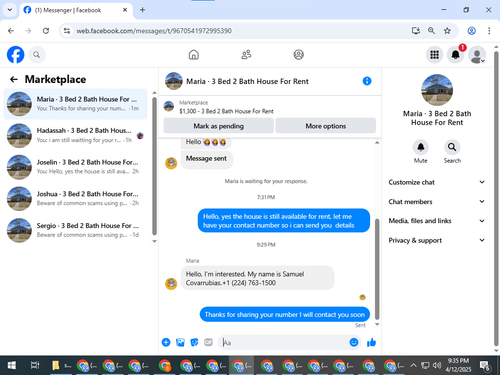Open the emoji picker smiley icon
Viewport: 500px width, 375px height.
coord(354,342)
